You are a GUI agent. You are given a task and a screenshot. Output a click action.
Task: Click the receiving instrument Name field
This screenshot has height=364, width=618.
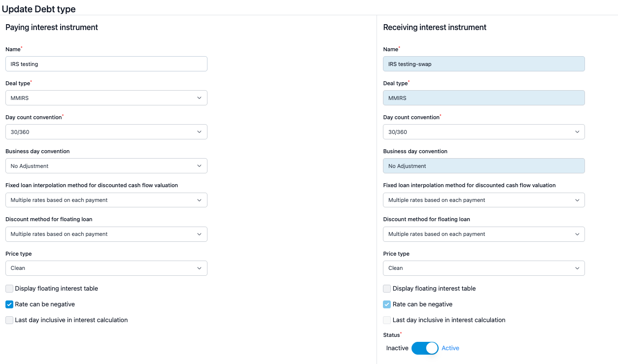tap(483, 64)
